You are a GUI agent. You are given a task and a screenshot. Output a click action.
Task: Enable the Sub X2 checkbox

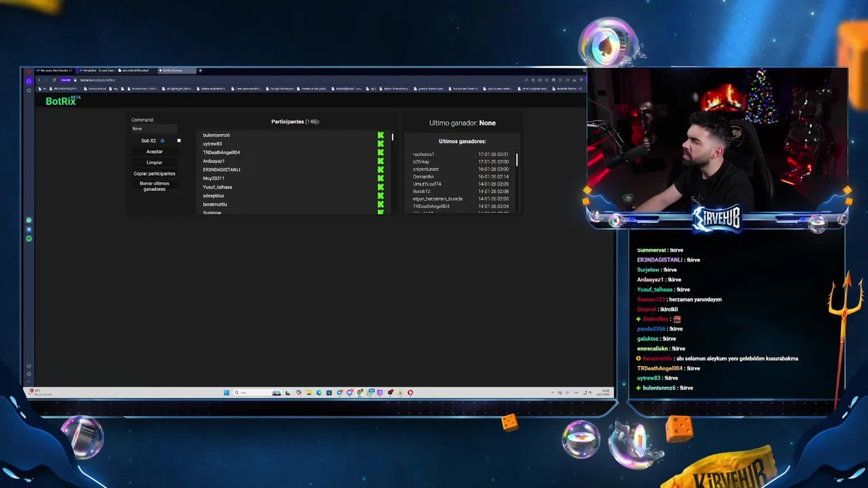(x=179, y=141)
